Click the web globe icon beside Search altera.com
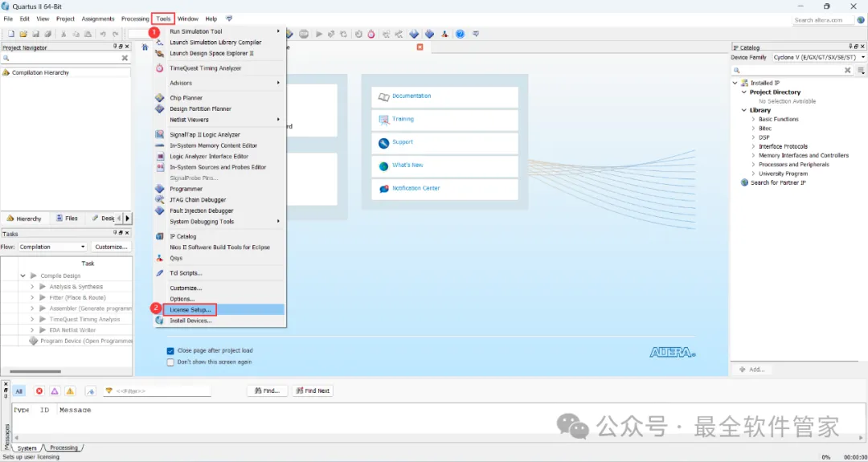This screenshot has height=462, width=868. (860, 20)
